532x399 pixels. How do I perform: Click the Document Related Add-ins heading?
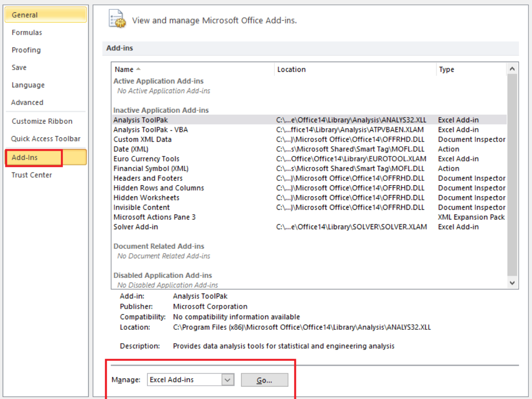[x=159, y=246]
